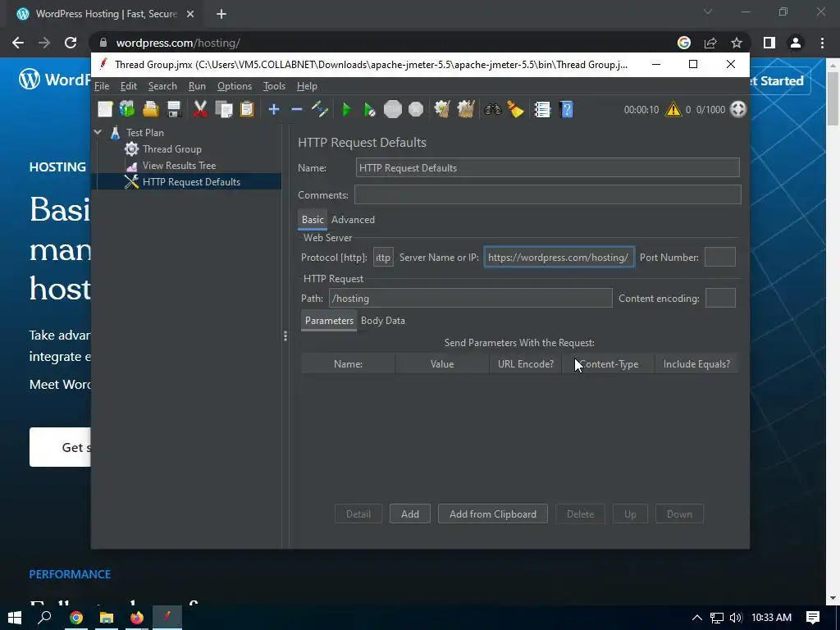Image resolution: width=840 pixels, height=630 pixels.
Task: Click the URL Encode? column header
Action: [x=526, y=363]
